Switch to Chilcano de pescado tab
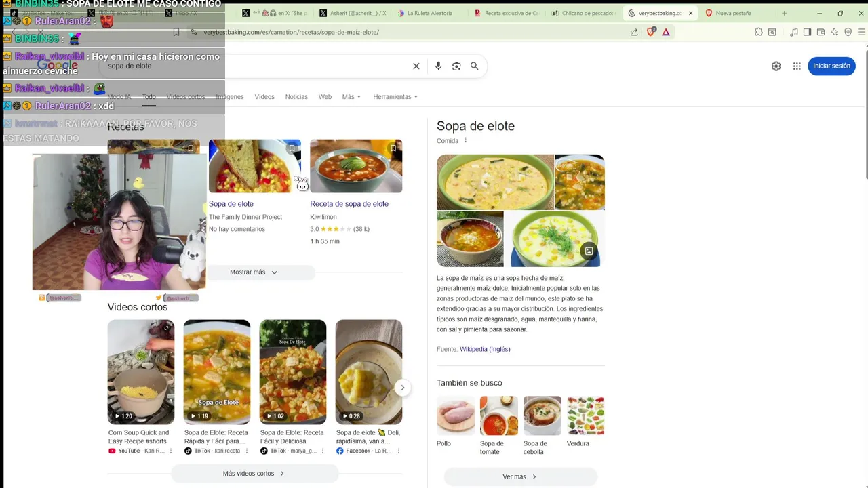This screenshot has height=488, width=868. [584, 13]
